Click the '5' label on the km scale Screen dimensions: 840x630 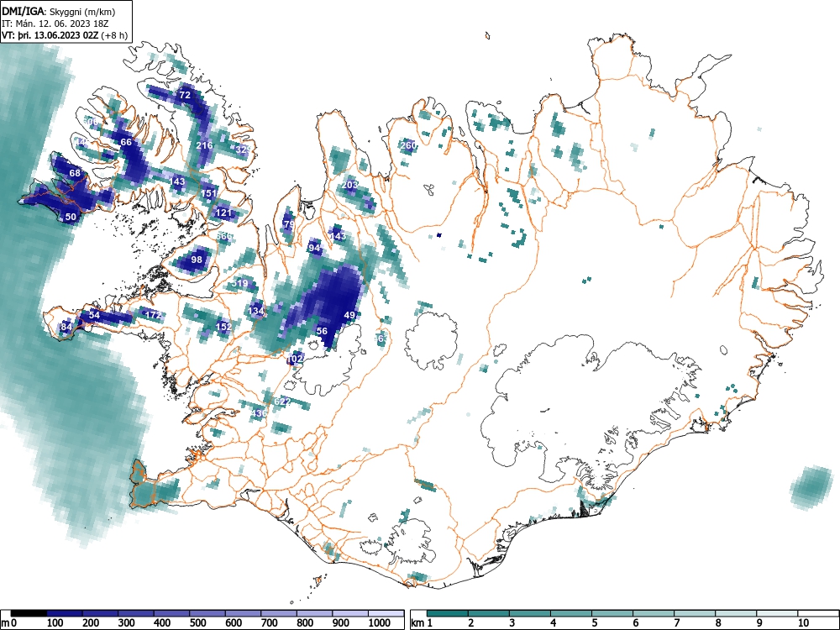[x=594, y=623]
